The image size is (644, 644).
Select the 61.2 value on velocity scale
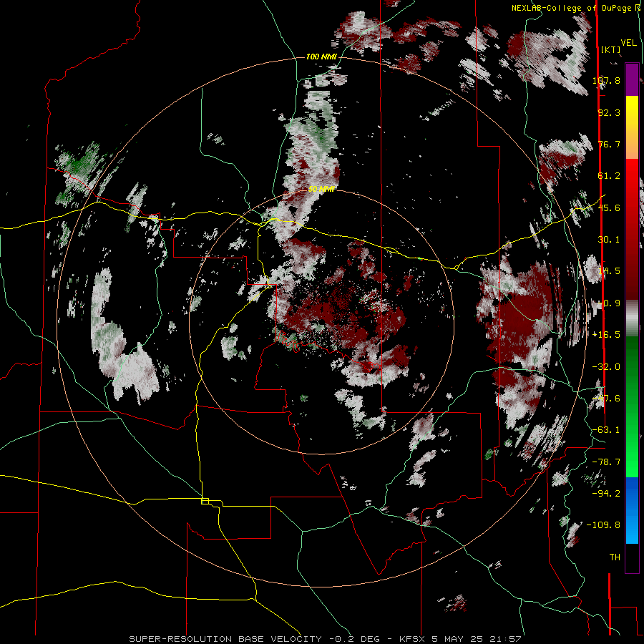609,176
